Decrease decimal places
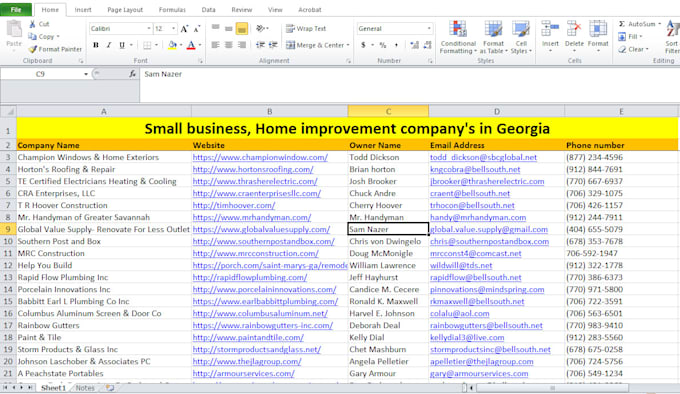Viewport: 680px width, 394px height. 428,45
